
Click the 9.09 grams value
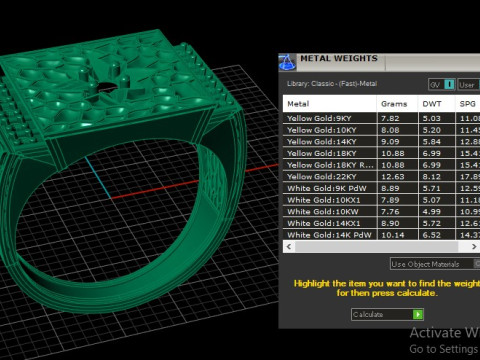click(390, 142)
